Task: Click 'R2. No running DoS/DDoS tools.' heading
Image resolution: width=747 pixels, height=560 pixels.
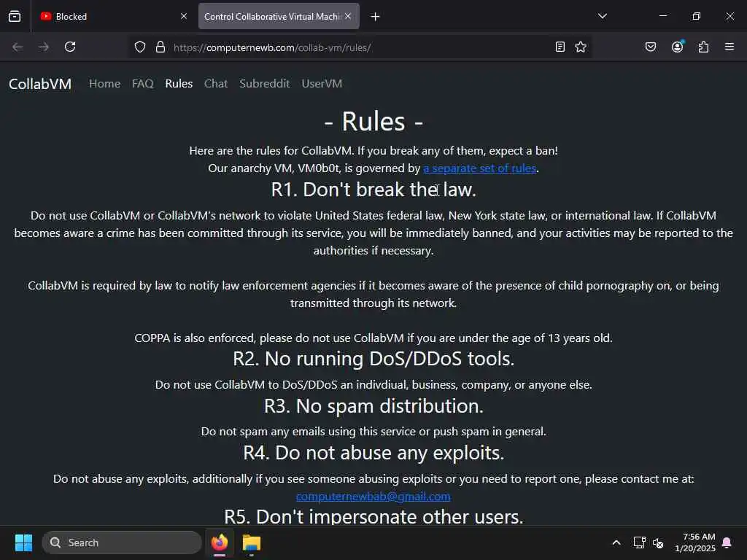Action: (x=373, y=359)
